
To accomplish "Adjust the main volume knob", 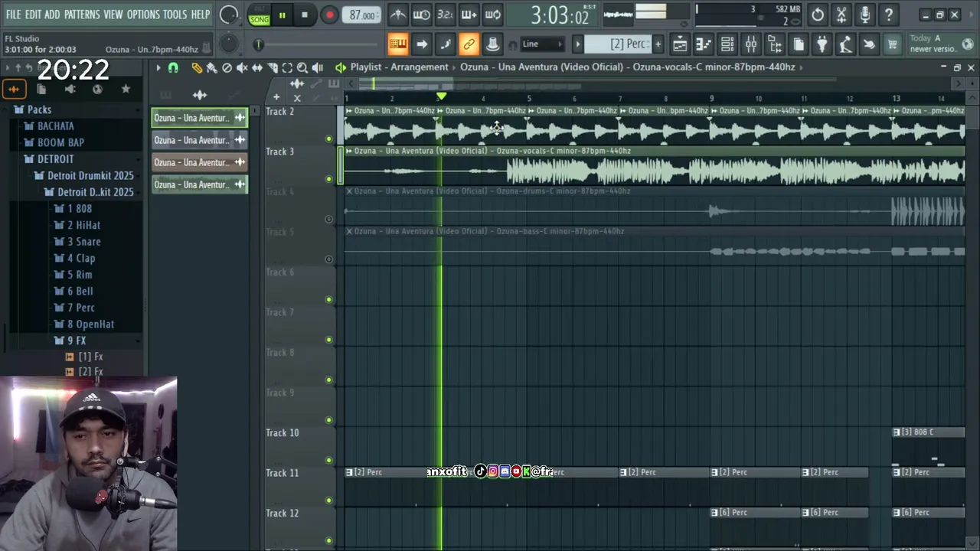I will 228,15.
